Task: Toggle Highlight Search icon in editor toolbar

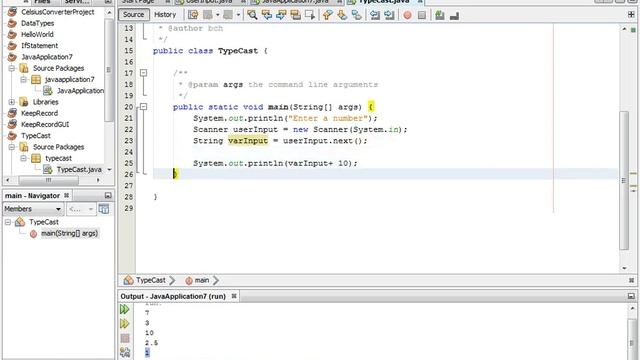Action: click(296, 15)
